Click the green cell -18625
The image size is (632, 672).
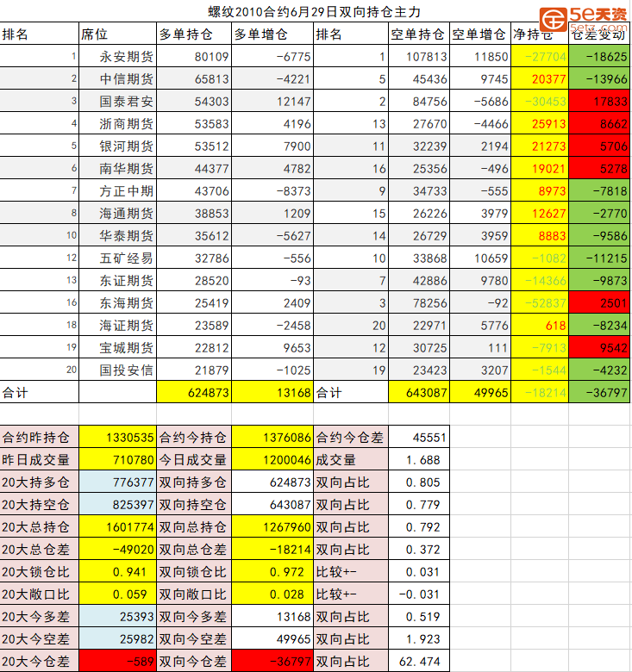pos(599,56)
